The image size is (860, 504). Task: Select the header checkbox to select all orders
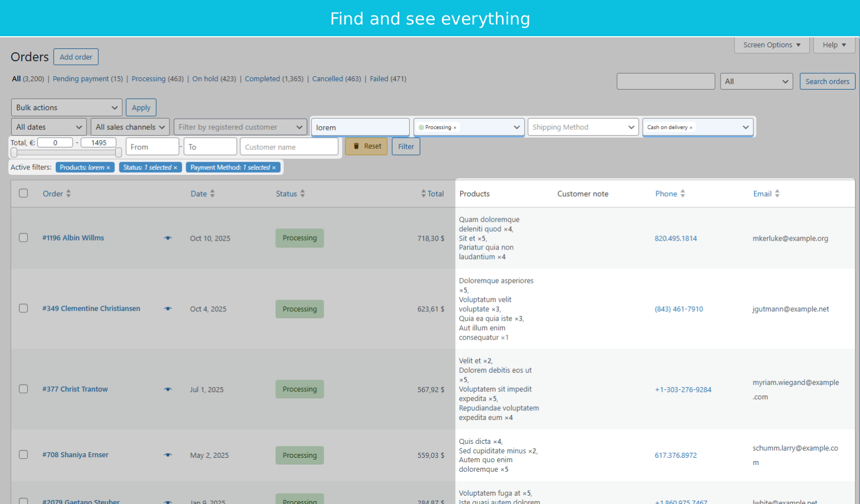coord(23,193)
